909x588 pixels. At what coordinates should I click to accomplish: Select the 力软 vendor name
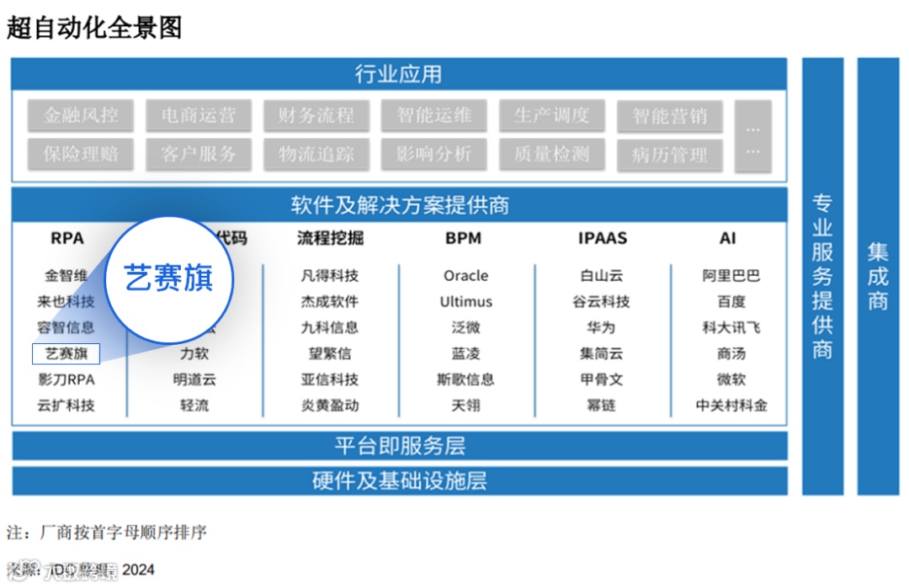[x=194, y=353]
